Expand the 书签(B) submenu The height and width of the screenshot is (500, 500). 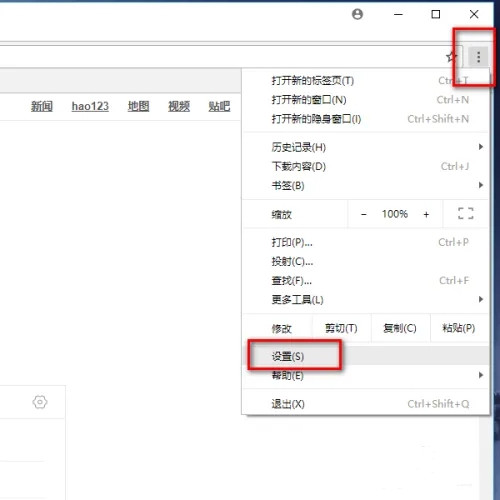click(x=366, y=185)
